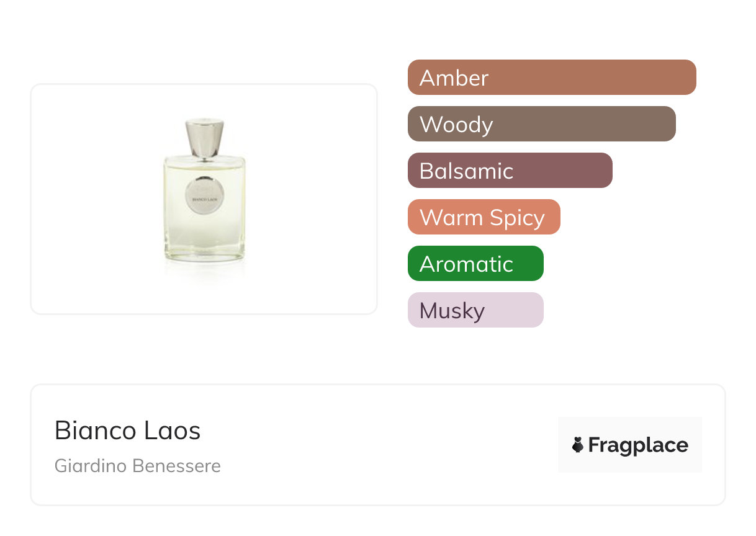756x536 pixels.
Task: Click blank area of the fragrance info card
Action: [385, 447]
